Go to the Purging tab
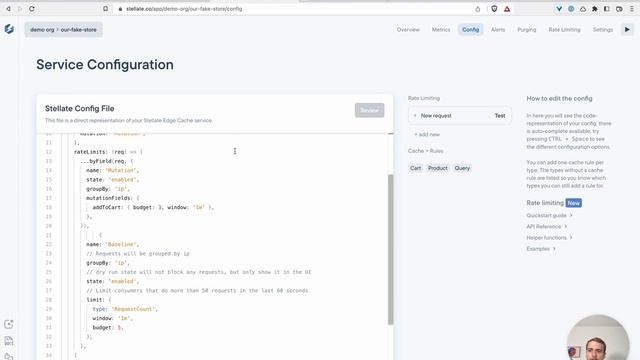The height and width of the screenshot is (360, 640). (527, 29)
